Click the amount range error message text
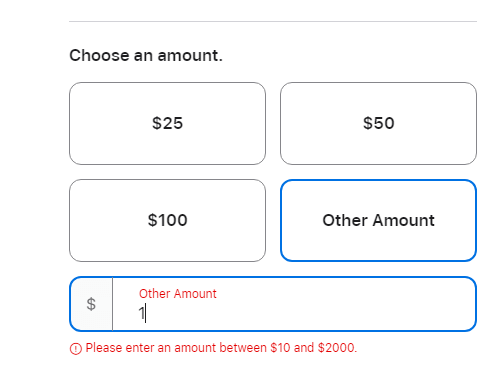The image size is (491, 392). coord(221,348)
